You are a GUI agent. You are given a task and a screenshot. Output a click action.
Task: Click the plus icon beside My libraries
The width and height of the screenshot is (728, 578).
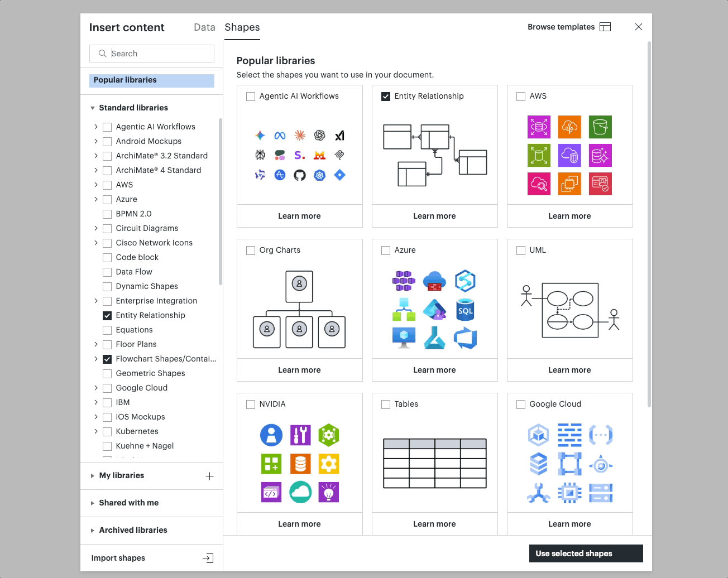point(210,476)
